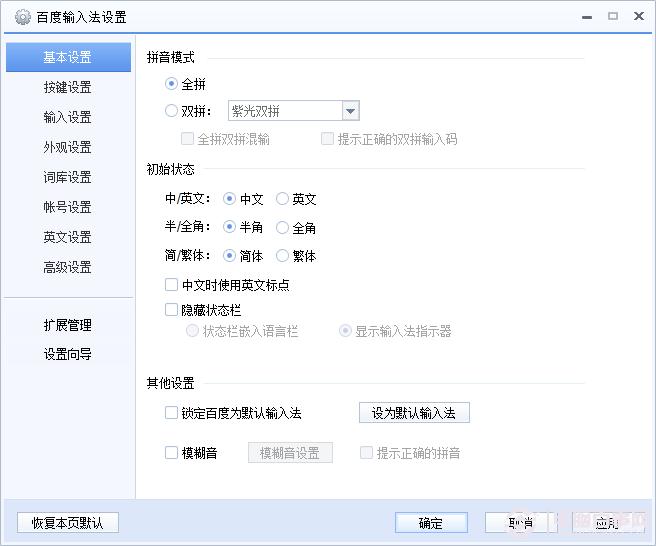Select 状态栏嵌入语言栏 radio option
Screen dimensions: 656x546
[192, 331]
